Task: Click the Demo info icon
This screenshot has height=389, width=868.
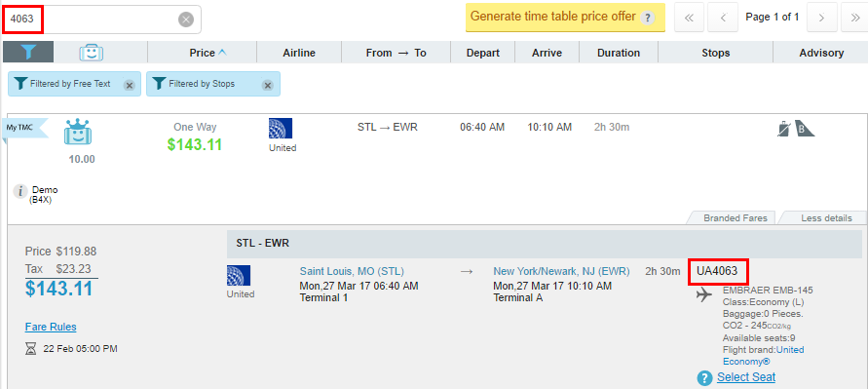Action: (x=19, y=191)
